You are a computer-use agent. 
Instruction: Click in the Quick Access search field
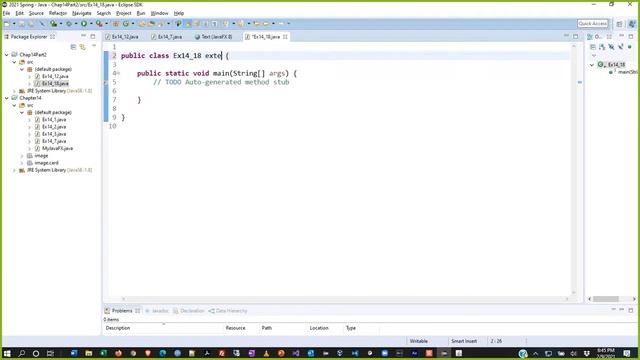[x=593, y=24]
